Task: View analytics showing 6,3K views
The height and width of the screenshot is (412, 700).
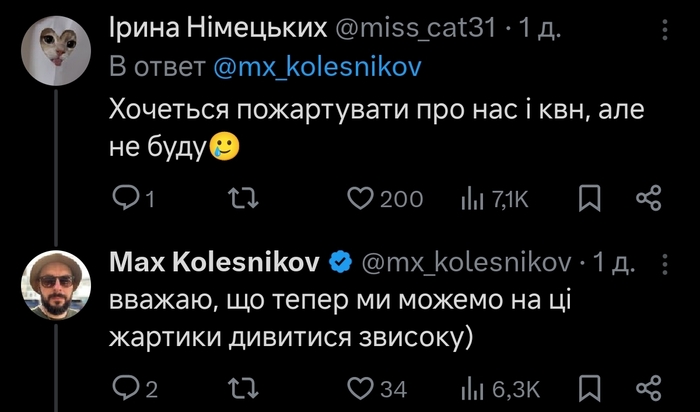Action: 471,387
